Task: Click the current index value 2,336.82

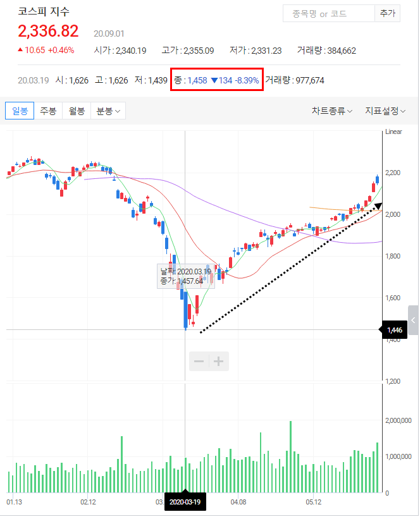Action: click(48, 32)
